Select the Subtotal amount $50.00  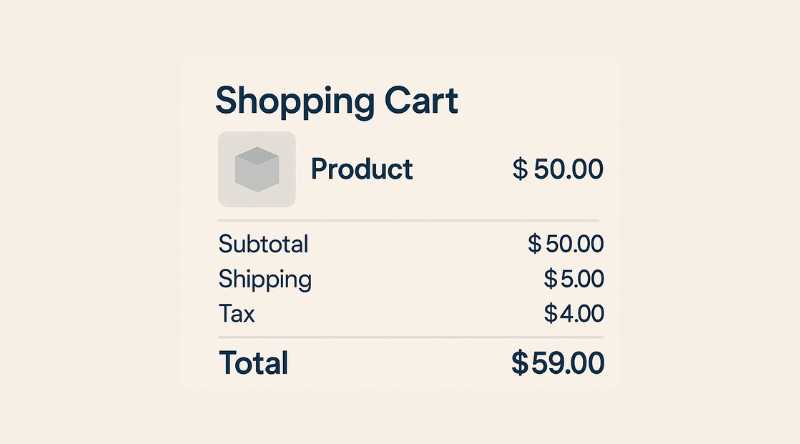click(565, 243)
